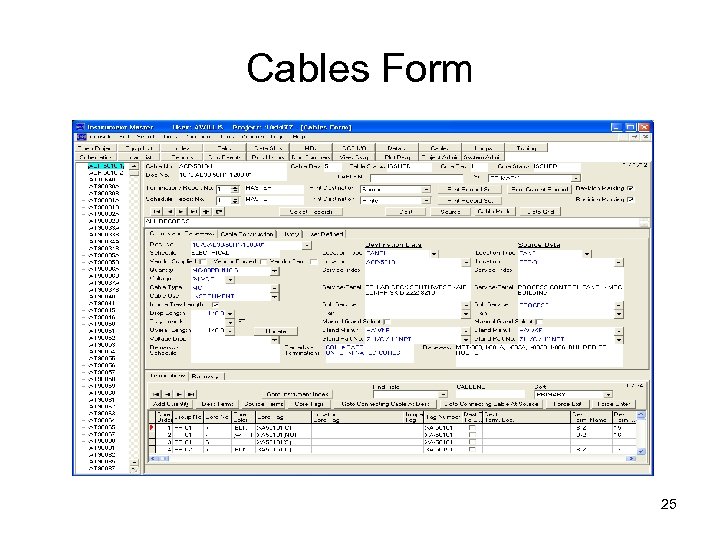Click the Core Tags button
Screen dimensions: 720x540
(x=309, y=404)
